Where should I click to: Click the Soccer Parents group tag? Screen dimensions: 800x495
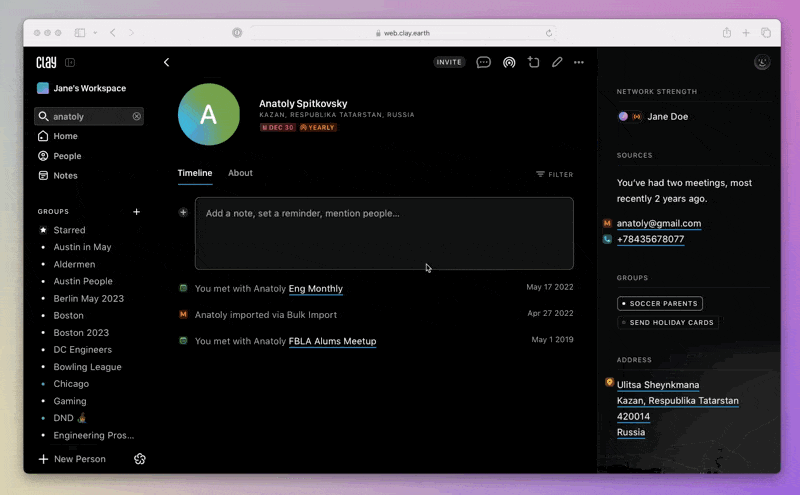[x=660, y=303]
